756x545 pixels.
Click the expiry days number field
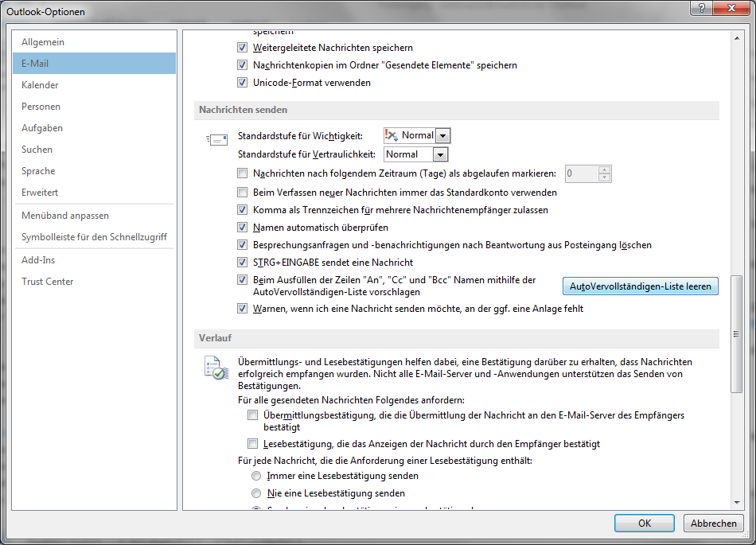tap(582, 173)
